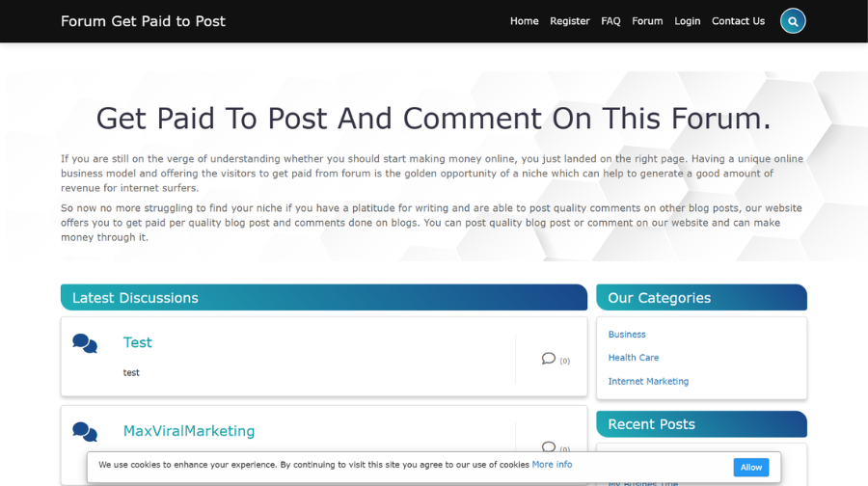The width and height of the screenshot is (868, 486).
Task: Select the Health Care category
Action: coord(634,358)
